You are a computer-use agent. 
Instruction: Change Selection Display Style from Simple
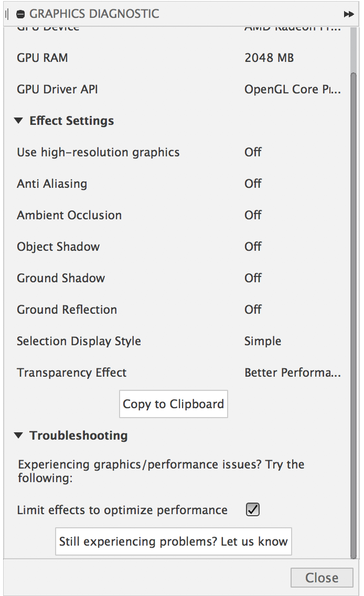click(x=263, y=341)
